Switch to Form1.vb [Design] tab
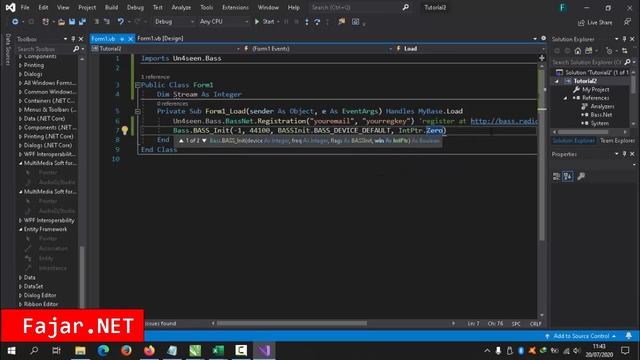Screen dimensions: 640x360 coord(160,38)
